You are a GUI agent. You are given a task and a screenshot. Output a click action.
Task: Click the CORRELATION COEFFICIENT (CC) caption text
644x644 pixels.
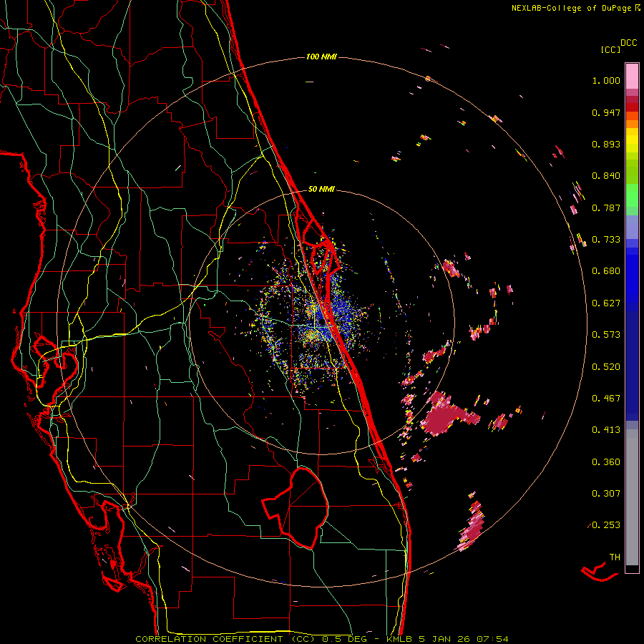225,639
